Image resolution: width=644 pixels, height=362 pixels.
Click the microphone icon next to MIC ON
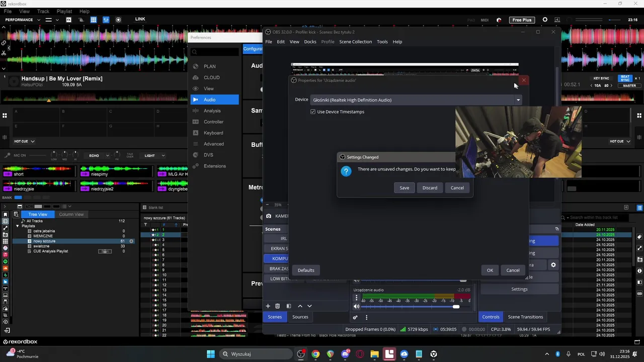[x=8, y=155]
